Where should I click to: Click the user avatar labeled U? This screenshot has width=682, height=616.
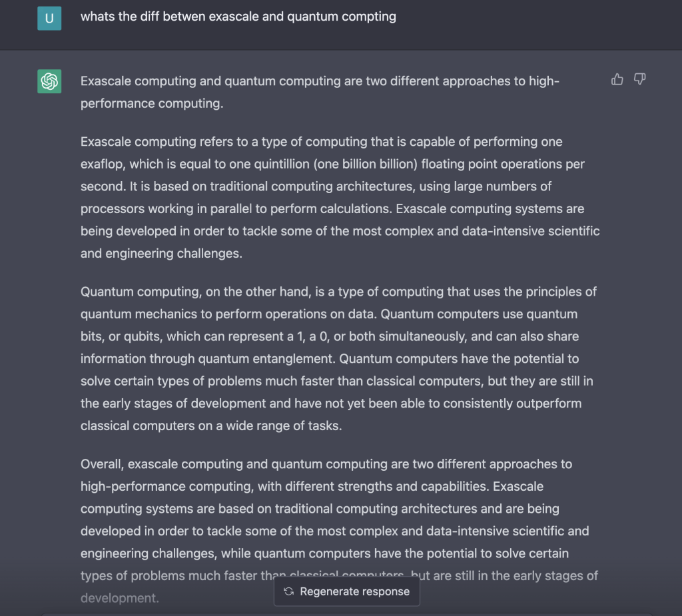[49, 18]
